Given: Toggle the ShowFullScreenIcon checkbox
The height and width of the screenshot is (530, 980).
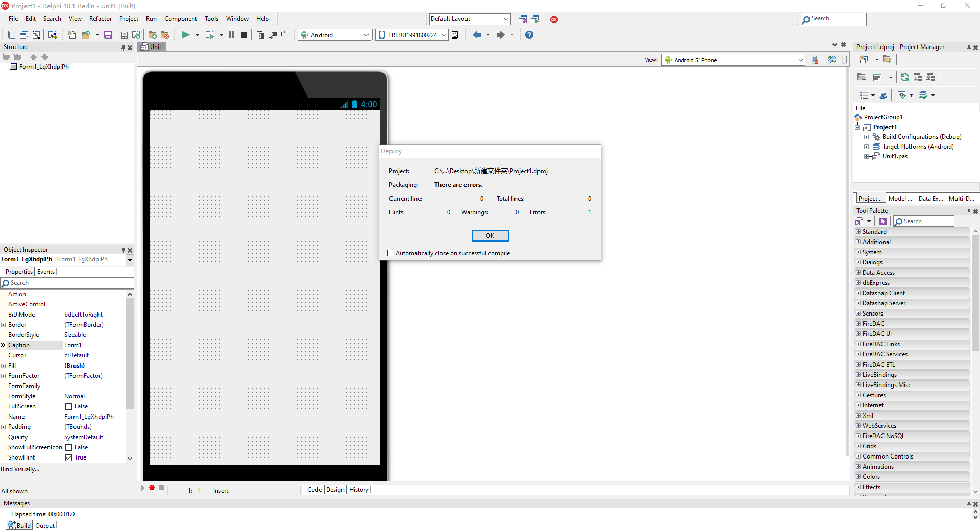Looking at the screenshot, I should pyautogui.click(x=68, y=448).
